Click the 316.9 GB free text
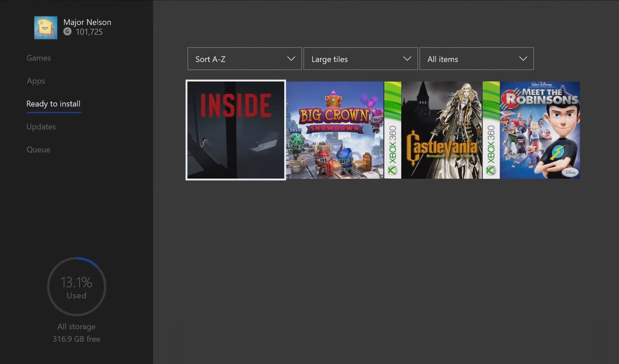Image resolution: width=619 pixels, height=364 pixels. coord(77,339)
